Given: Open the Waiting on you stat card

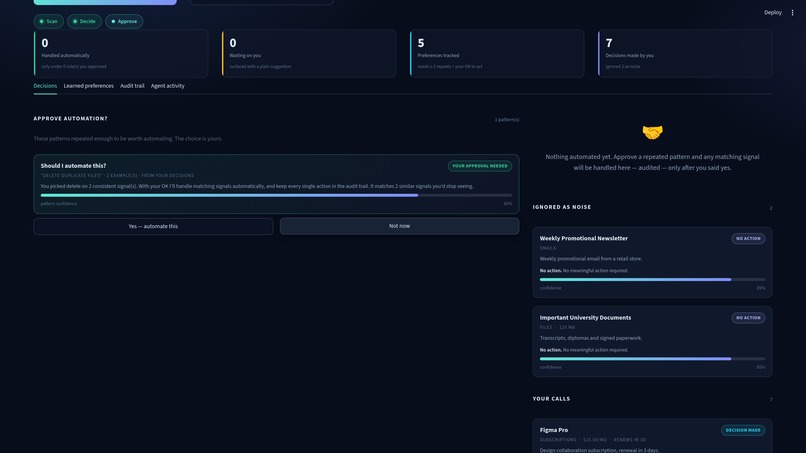Looking at the screenshot, I should coord(309,53).
